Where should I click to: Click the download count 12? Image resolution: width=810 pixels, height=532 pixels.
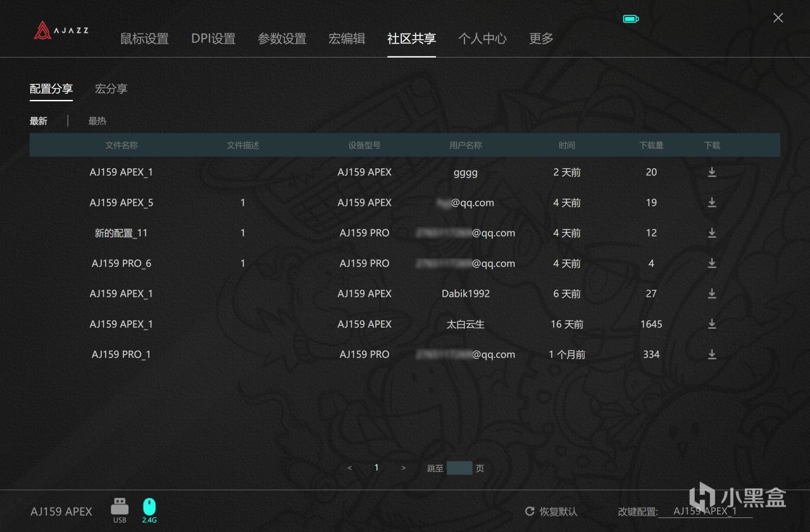pos(651,233)
